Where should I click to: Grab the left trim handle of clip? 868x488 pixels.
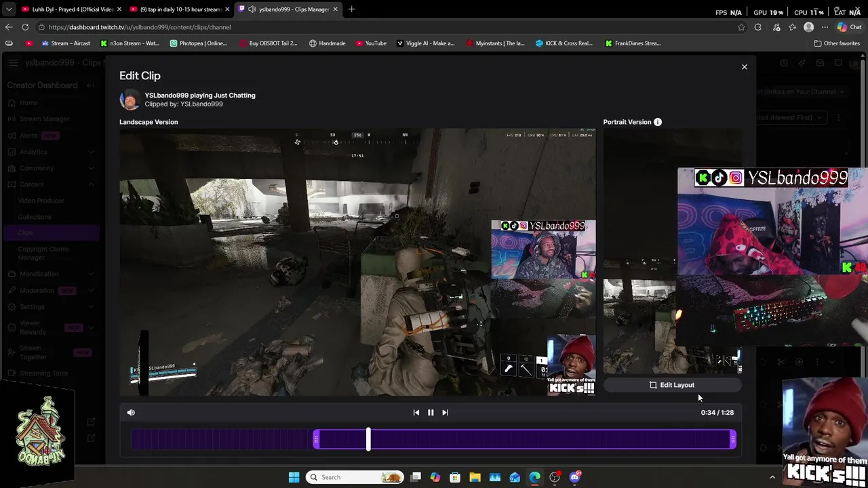[316, 440]
